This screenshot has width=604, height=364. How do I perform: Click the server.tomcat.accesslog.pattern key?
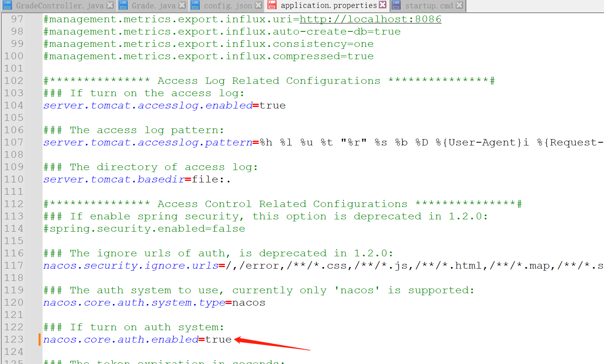coord(148,142)
